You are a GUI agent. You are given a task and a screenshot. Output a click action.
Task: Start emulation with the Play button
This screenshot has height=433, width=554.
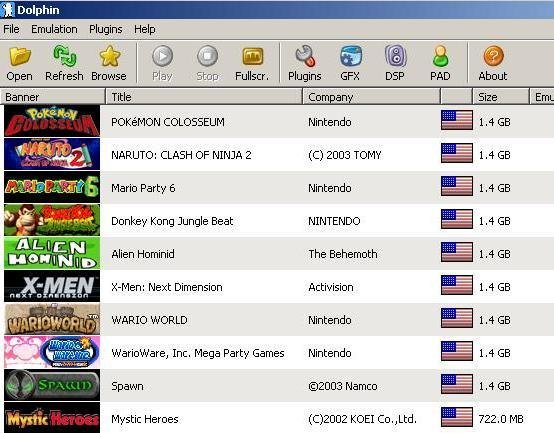point(162,63)
